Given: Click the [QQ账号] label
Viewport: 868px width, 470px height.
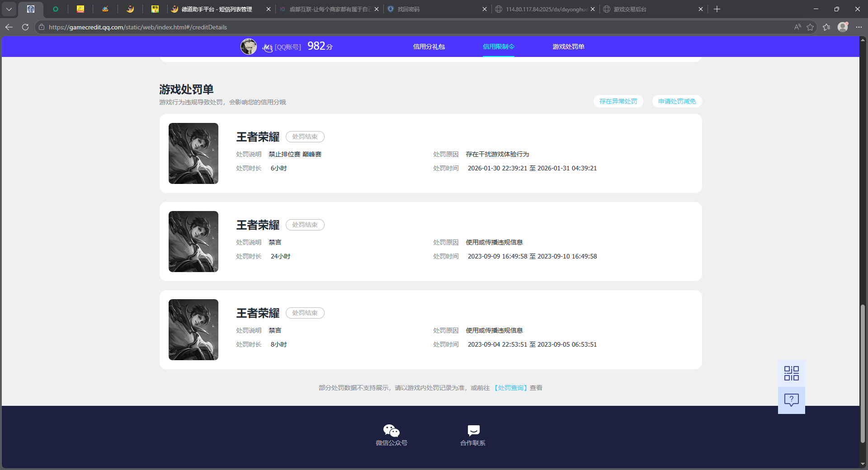Looking at the screenshot, I should (x=288, y=47).
